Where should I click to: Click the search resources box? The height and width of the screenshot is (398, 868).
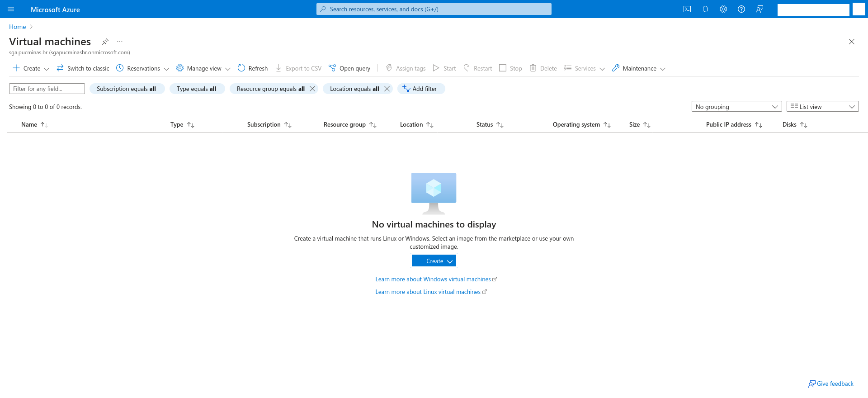coord(434,9)
